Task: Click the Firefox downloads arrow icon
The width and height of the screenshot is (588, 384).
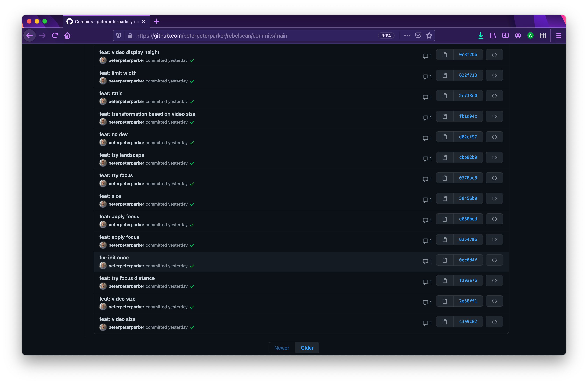Action: click(x=480, y=36)
